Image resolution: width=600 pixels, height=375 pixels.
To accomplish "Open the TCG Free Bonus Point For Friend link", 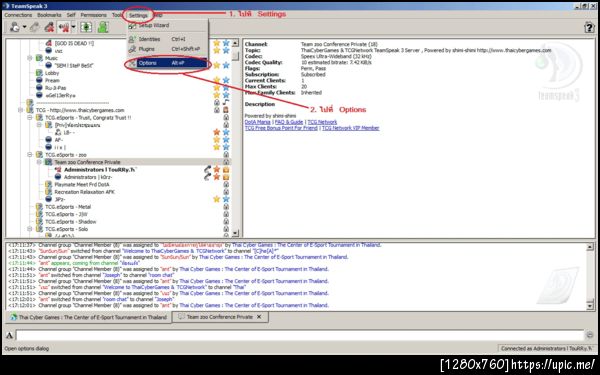I will tap(281, 128).
